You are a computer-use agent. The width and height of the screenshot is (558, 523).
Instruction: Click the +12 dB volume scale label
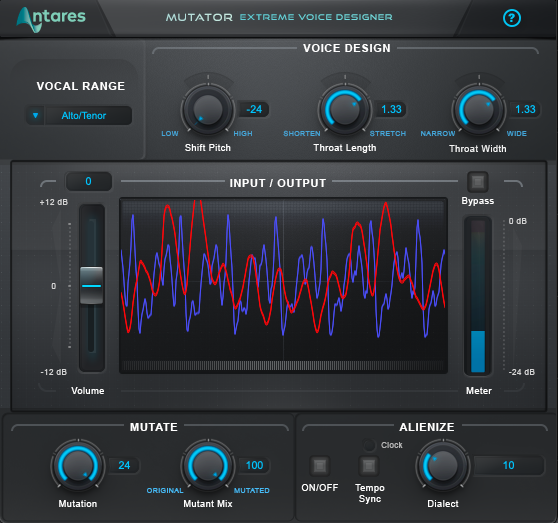point(54,202)
